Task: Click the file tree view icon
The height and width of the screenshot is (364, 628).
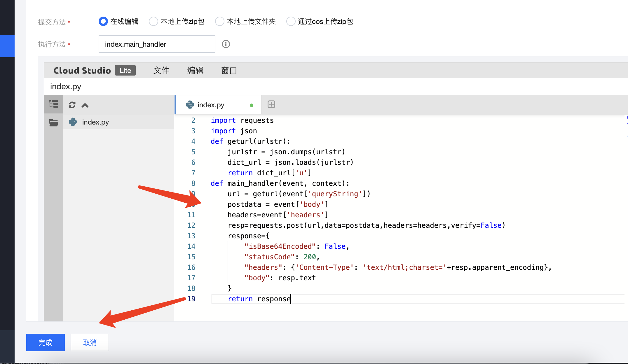Action: tap(54, 104)
